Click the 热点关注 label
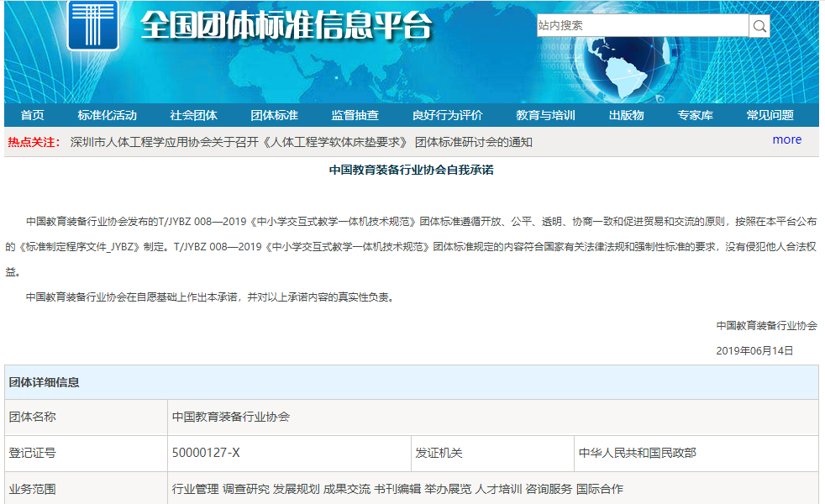Screen dimensions: 825x504 click(x=34, y=142)
